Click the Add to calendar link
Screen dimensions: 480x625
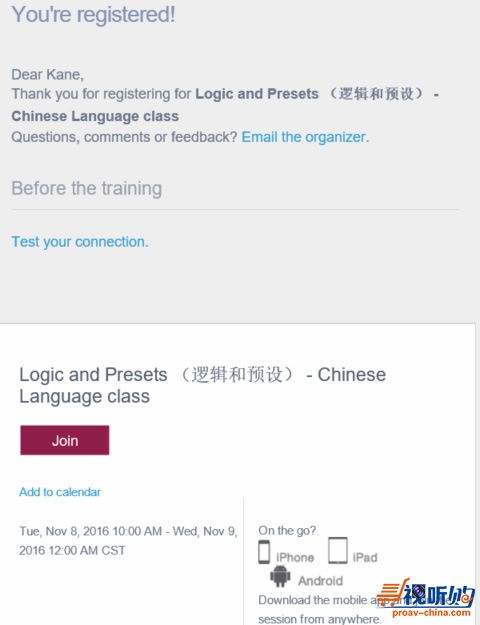point(60,492)
